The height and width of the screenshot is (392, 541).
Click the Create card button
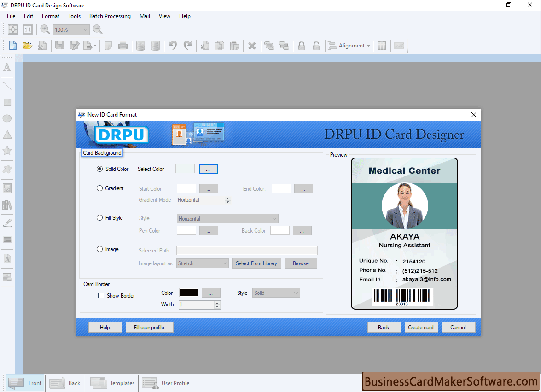(421, 328)
